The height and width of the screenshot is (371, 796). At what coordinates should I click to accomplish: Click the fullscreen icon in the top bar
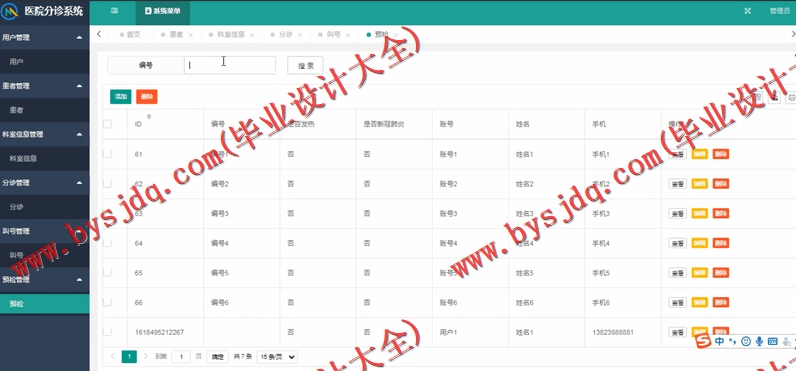[747, 11]
